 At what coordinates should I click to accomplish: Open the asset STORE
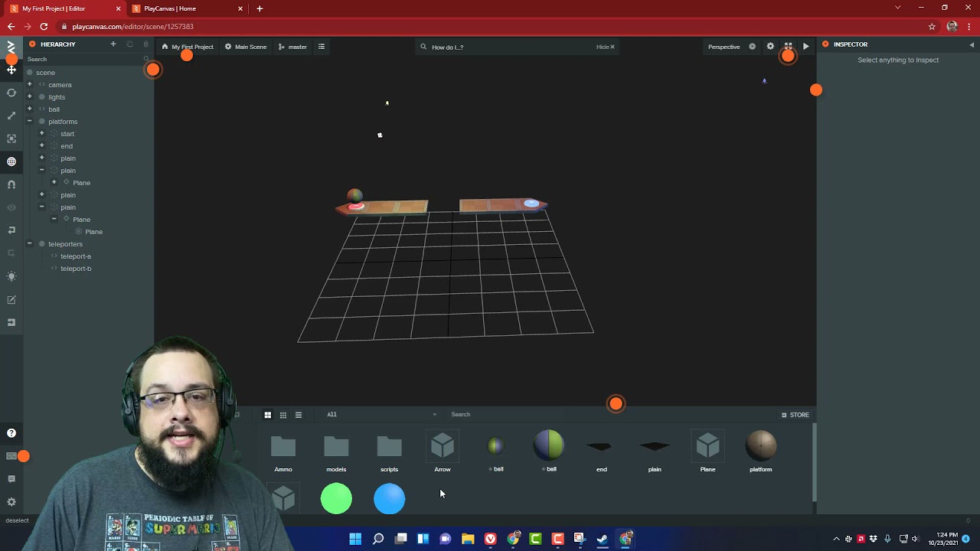point(795,415)
